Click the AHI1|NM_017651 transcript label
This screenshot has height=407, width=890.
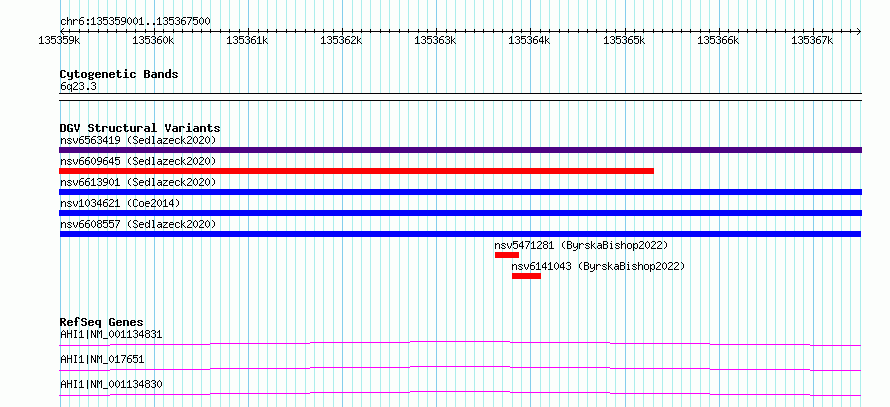pyautogui.click(x=102, y=359)
